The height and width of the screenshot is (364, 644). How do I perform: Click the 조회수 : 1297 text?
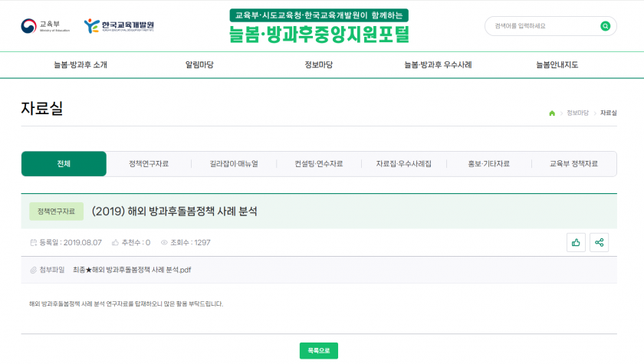point(190,242)
